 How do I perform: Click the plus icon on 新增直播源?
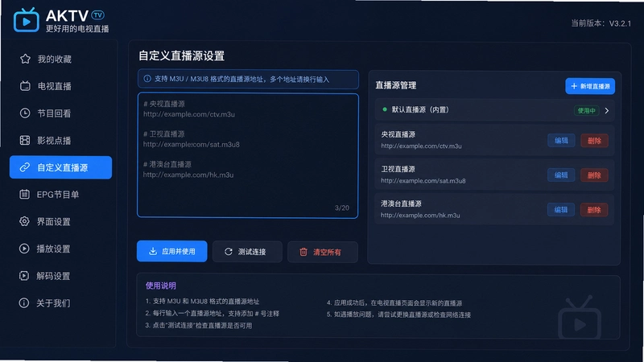tap(574, 86)
